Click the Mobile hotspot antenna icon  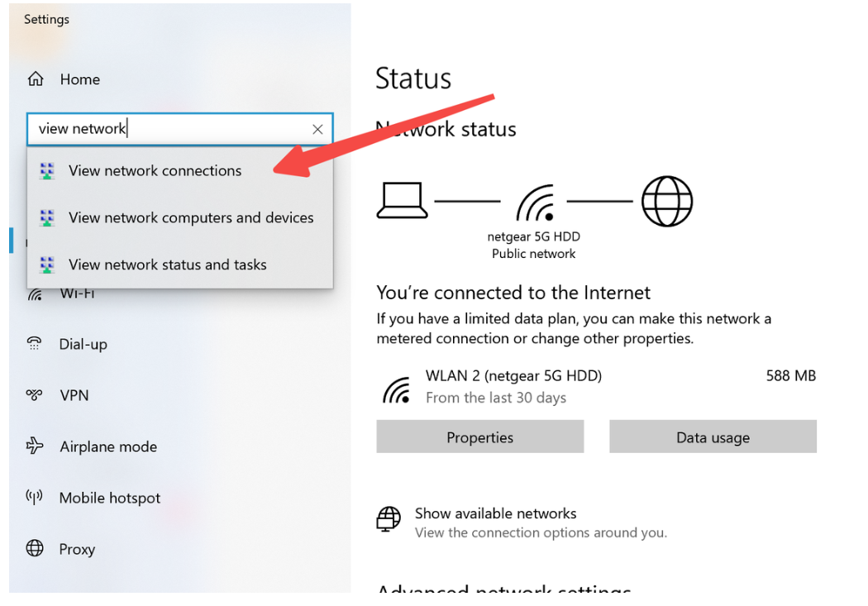pos(35,497)
